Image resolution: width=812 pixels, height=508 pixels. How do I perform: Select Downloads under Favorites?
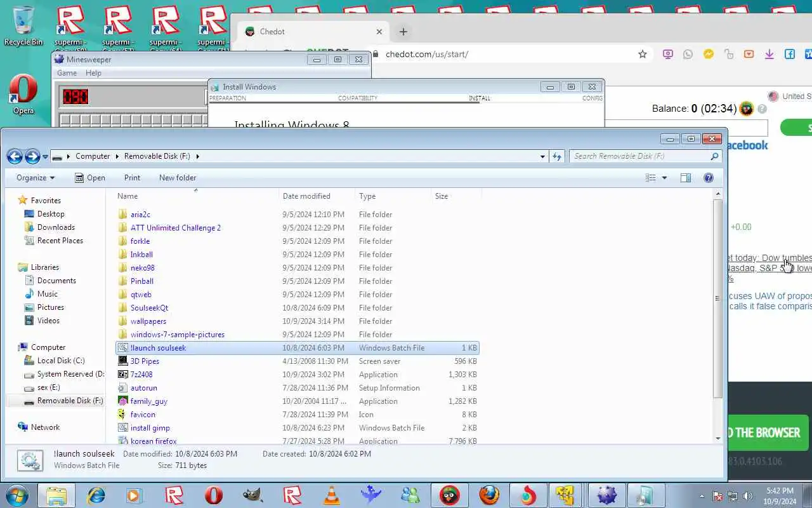tap(56, 227)
